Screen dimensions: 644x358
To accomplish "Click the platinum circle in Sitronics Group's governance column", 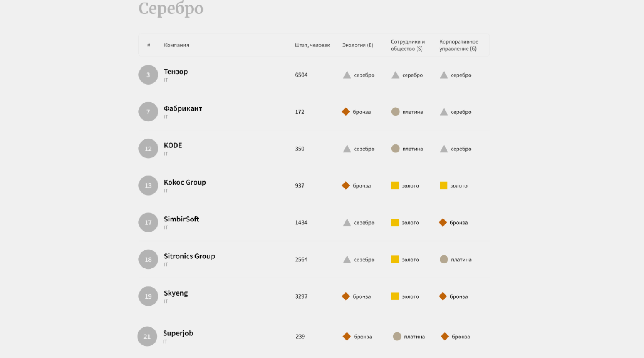I will [x=444, y=260].
